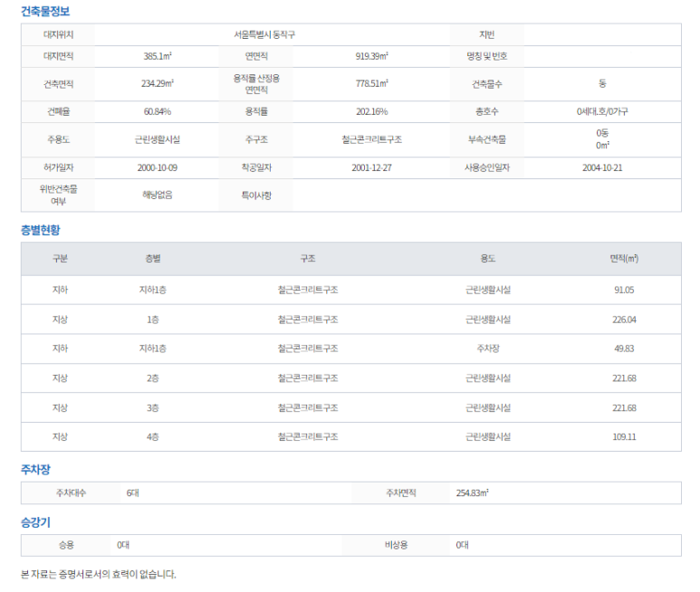700x592 pixels.
Task: Click the 주차장 usage cell
Action: pyautogui.click(x=488, y=349)
